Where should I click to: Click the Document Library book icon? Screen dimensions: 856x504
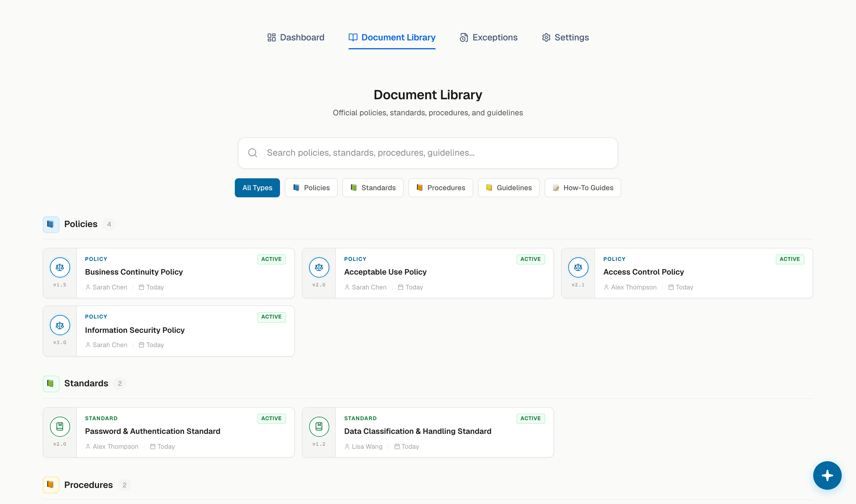coord(353,37)
